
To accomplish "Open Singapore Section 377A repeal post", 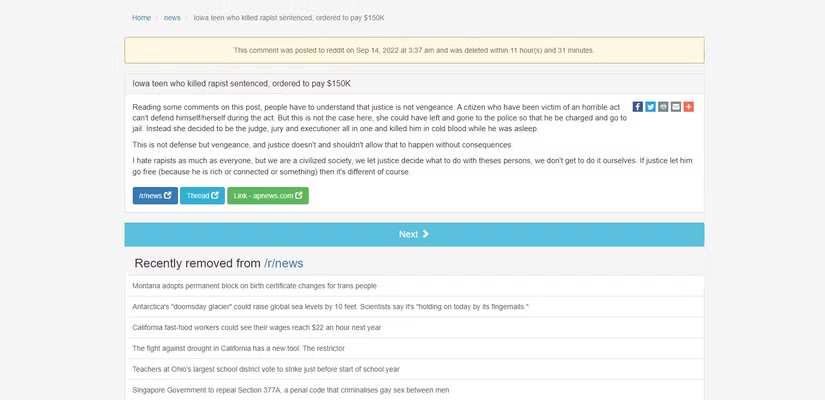I will [x=290, y=390].
